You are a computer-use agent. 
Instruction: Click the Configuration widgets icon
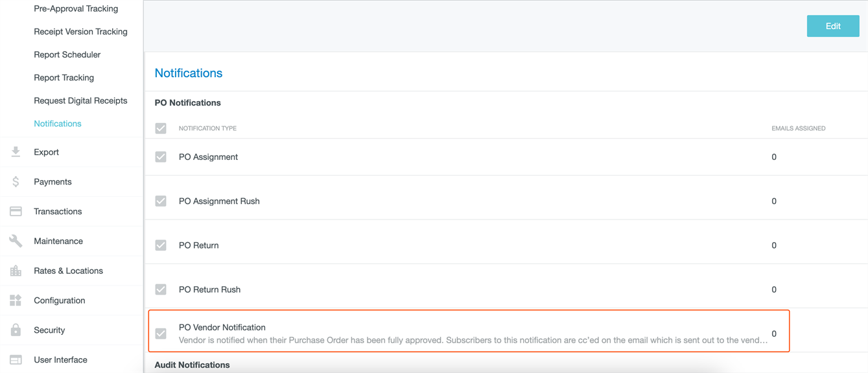click(16, 300)
